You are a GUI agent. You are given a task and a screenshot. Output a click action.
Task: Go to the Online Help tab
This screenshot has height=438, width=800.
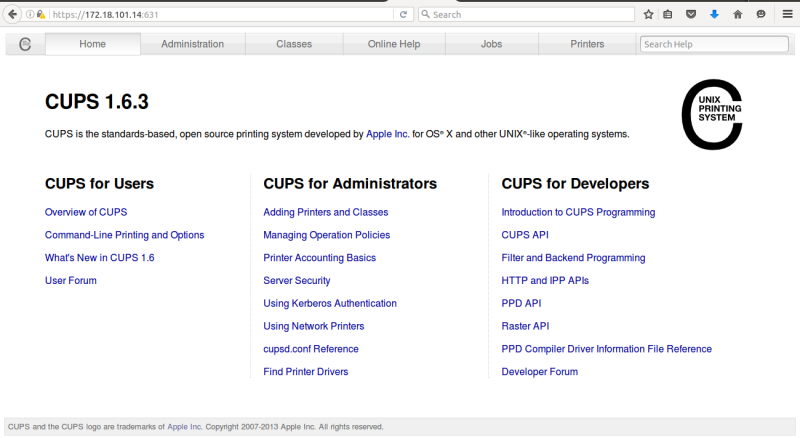pyautogui.click(x=394, y=44)
